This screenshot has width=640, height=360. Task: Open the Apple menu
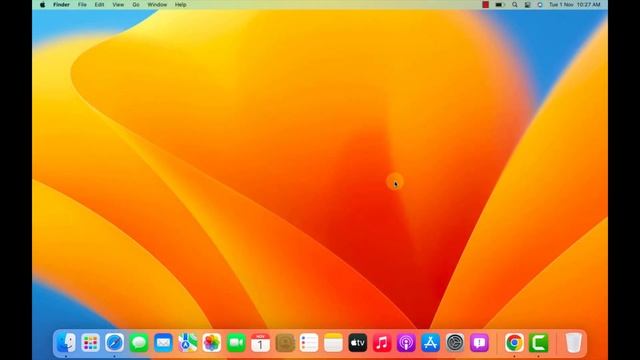point(42,4)
